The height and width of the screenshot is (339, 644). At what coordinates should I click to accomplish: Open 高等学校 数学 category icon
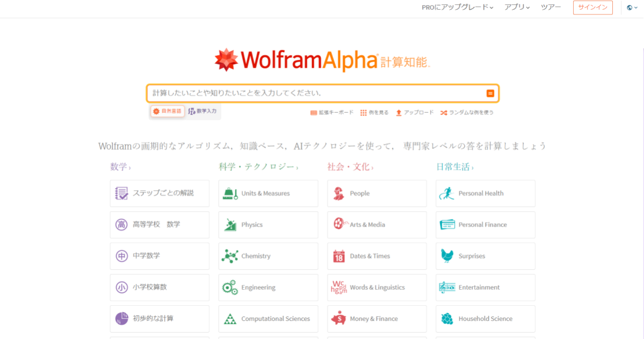(121, 225)
